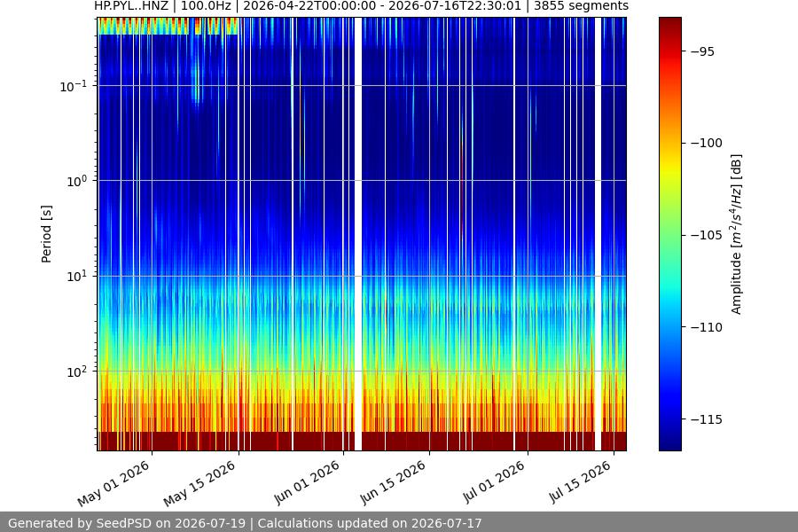798x532 pixels.
Task: Click the 'Jun 01 2026' x-axis label
Action: (307, 482)
